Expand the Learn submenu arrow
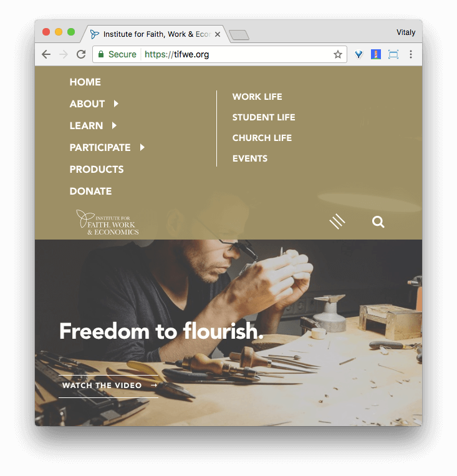 pos(114,125)
